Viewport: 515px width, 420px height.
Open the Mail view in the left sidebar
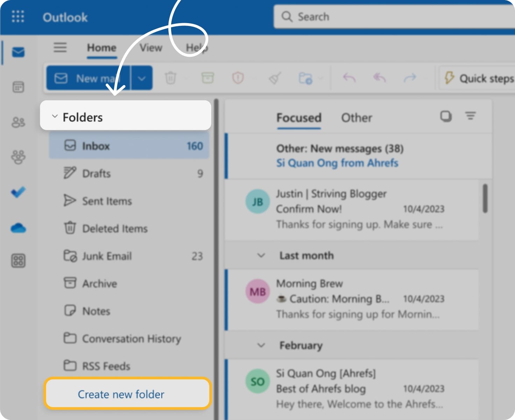tap(17, 52)
